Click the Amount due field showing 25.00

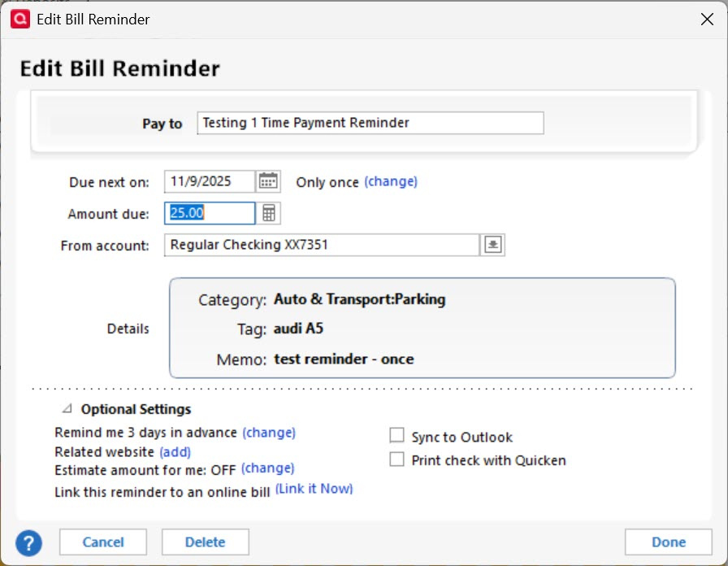(210, 213)
